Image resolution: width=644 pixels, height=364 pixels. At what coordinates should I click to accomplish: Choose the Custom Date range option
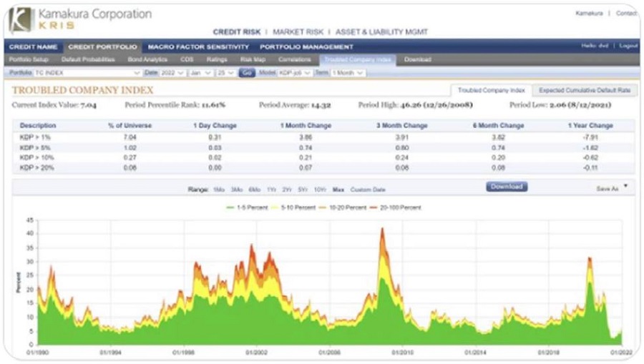(x=368, y=190)
